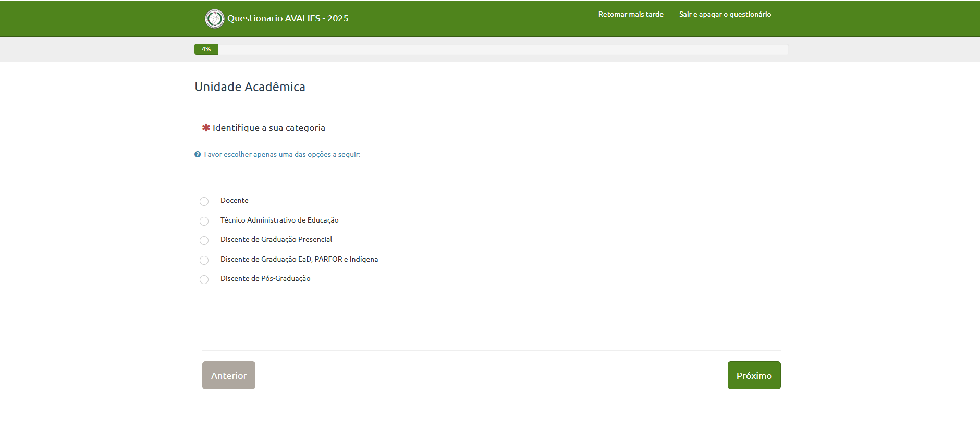Click the university logo icon in header
This screenshot has height=443, width=980.
pyautogui.click(x=214, y=19)
